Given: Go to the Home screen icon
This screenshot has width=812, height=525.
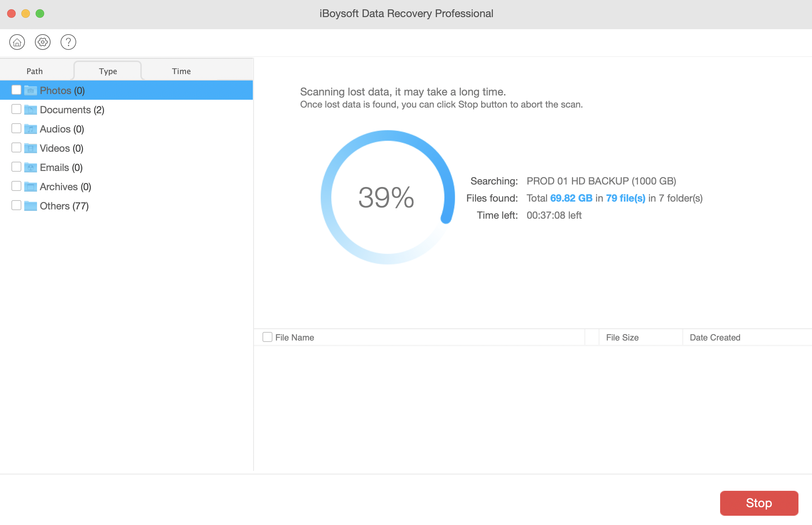Looking at the screenshot, I should tap(17, 42).
